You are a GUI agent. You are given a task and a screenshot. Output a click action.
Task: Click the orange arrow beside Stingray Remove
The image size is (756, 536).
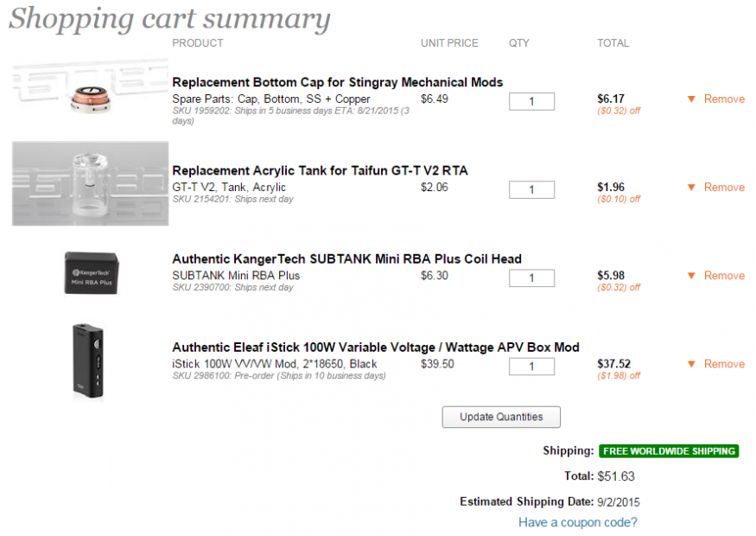691,99
